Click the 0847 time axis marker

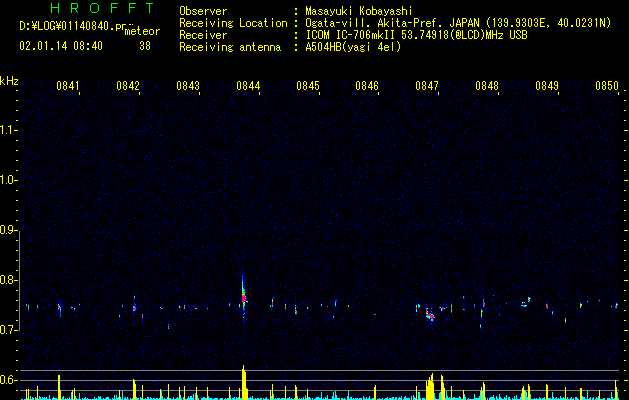[x=427, y=86]
